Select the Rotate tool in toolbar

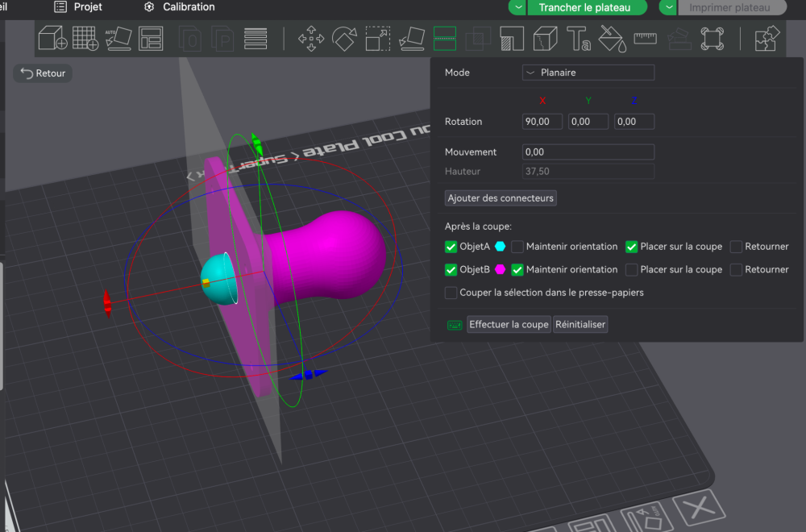[x=344, y=38]
